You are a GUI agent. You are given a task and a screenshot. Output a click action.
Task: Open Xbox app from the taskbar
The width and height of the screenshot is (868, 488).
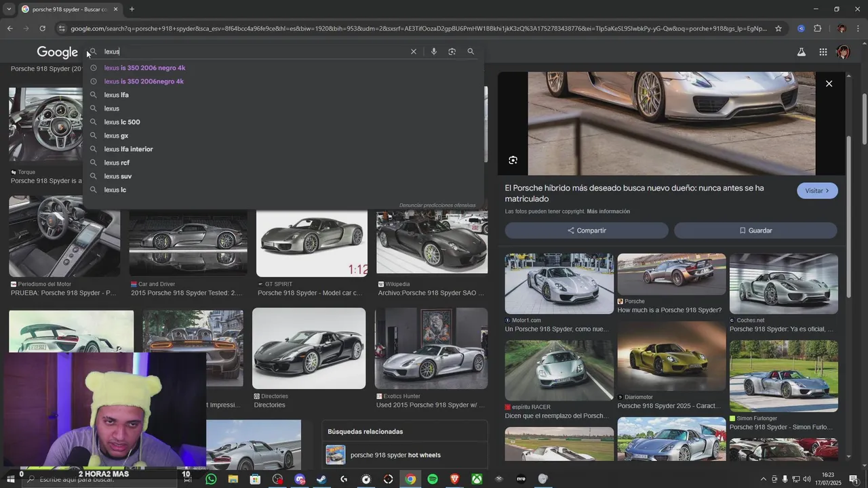tap(477, 479)
